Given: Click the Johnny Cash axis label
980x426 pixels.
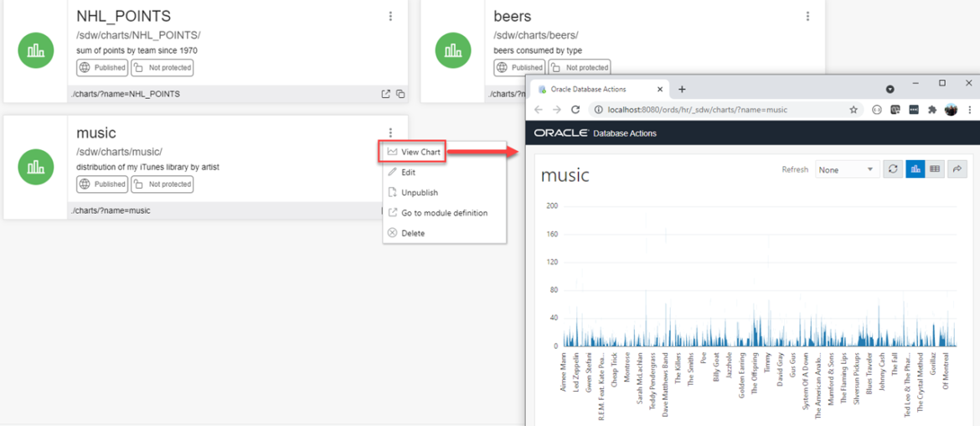Looking at the screenshot, I should click(882, 372).
